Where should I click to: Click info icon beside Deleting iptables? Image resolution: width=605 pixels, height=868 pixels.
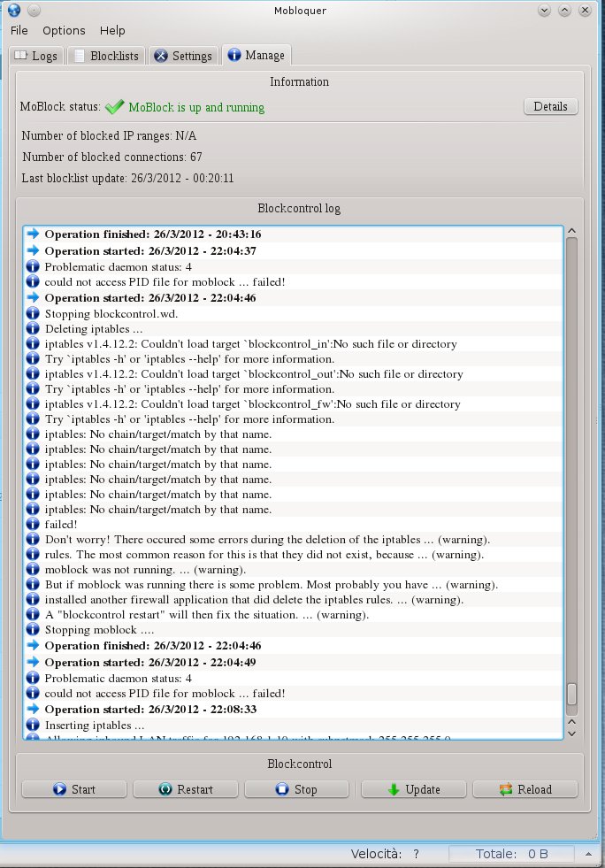[33, 328]
